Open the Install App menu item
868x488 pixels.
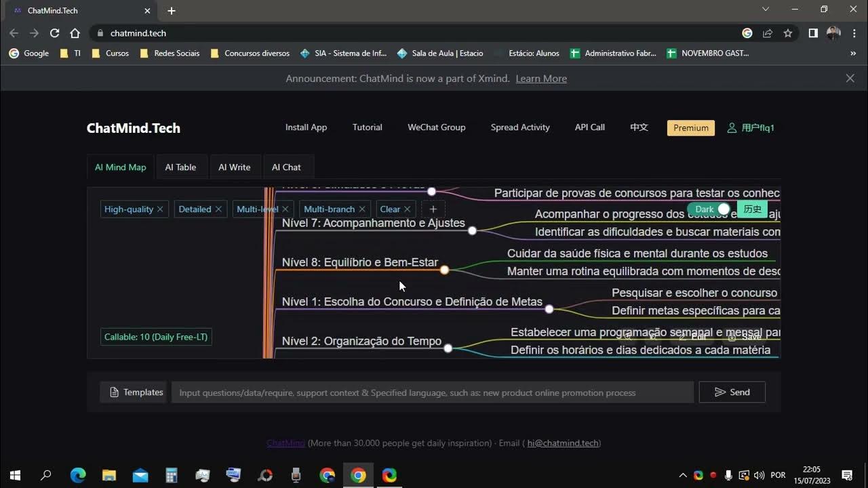[x=306, y=127]
